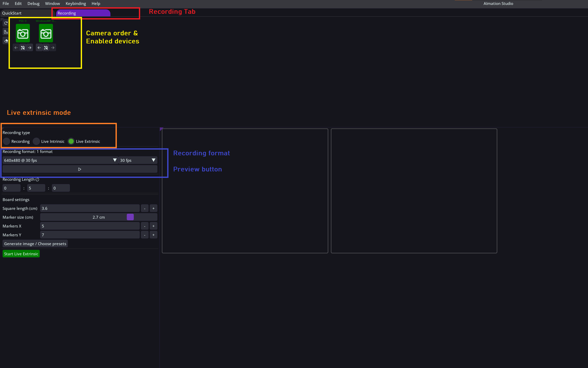This screenshot has height=368, width=588.
Task: Click the PS3 camera device icon
Action: [23, 33]
